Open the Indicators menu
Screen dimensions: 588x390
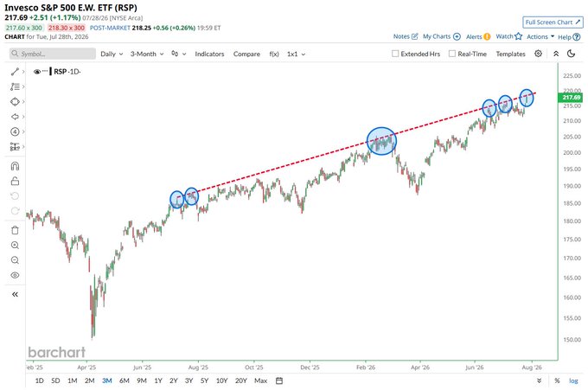[x=209, y=54]
